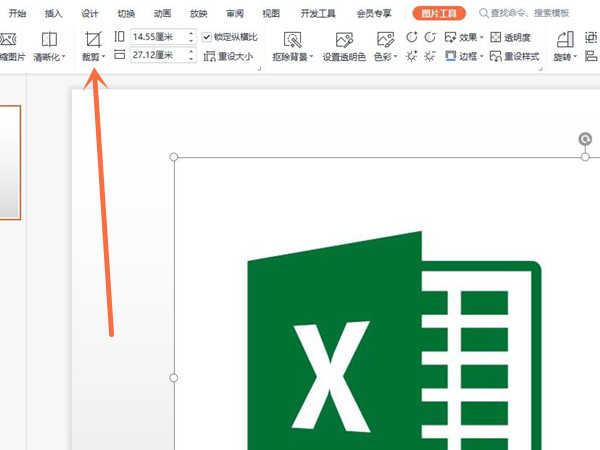Image resolution: width=600 pixels, height=450 pixels.
Task: Click the Reset Style (重设样式) icon
Action: (496, 57)
